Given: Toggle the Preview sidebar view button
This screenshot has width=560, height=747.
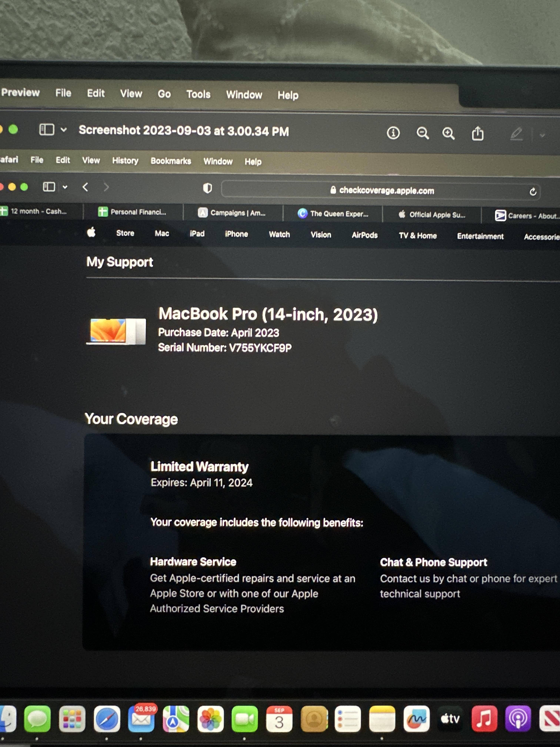Looking at the screenshot, I should [47, 129].
